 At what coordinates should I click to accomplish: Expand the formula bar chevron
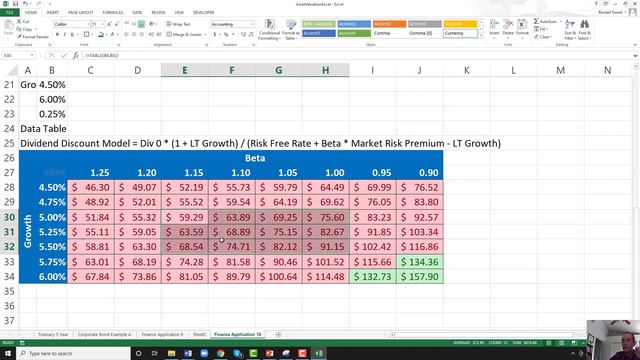point(635,55)
